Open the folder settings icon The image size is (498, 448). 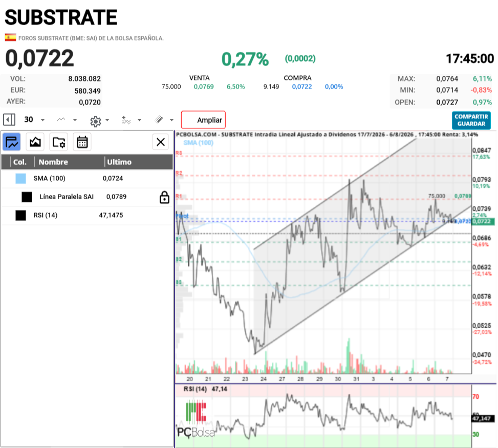pos(59,142)
